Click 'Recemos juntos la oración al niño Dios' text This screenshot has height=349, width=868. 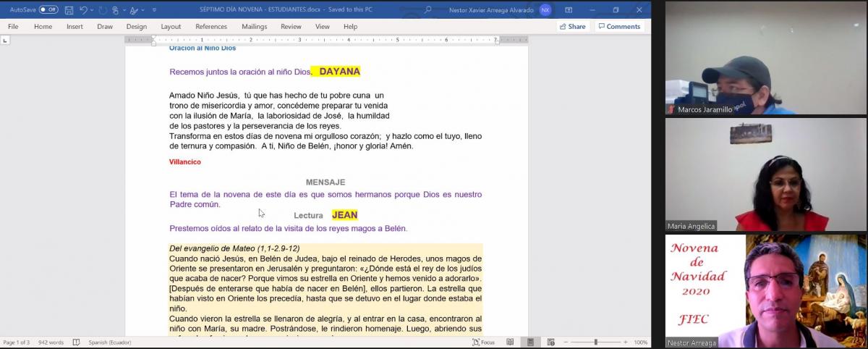pyautogui.click(x=239, y=72)
